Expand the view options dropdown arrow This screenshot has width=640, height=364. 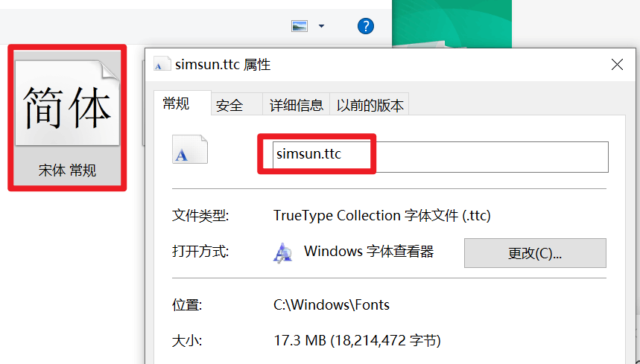click(x=321, y=26)
